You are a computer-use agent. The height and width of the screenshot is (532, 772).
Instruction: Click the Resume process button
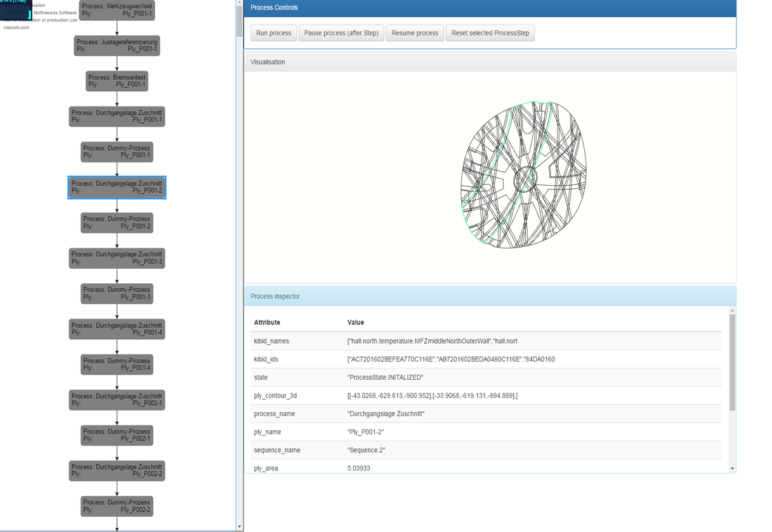coord(415,32)
